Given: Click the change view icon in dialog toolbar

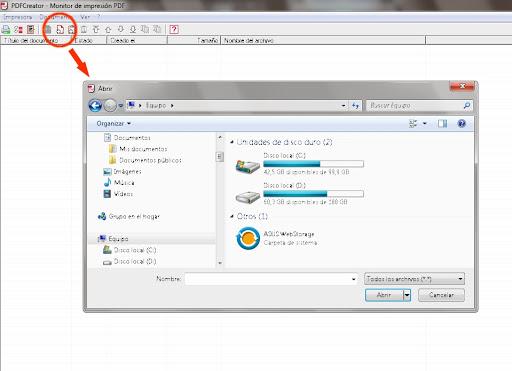Looking at the screenshot, I should (x=413, y=124).
